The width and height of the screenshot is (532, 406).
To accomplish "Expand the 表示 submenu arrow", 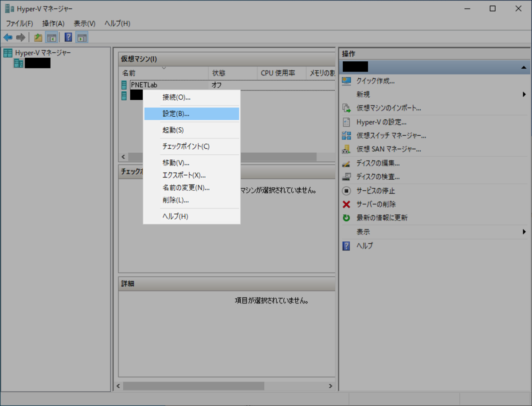I will pyautogui.click(x=524, y=231).
